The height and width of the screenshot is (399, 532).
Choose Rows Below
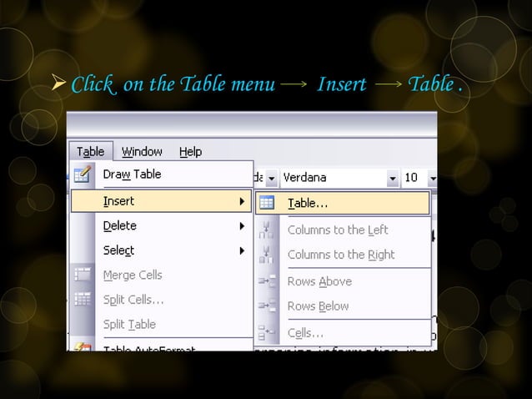343,306
